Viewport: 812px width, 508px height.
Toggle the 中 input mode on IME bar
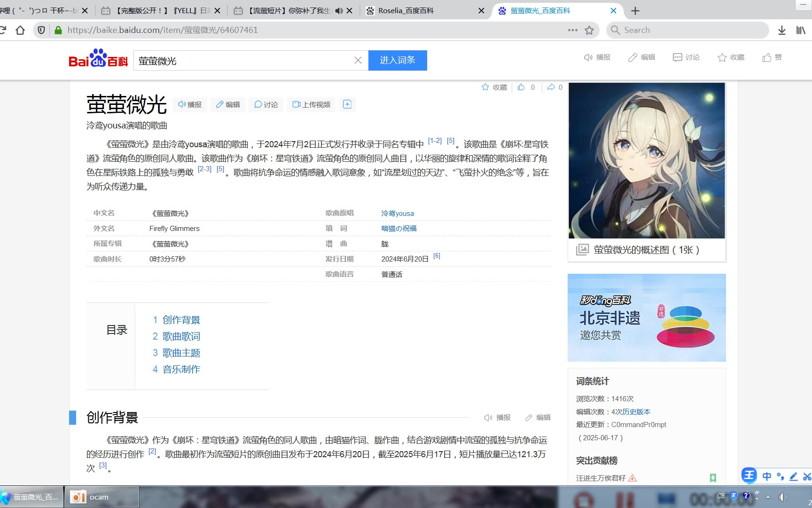point(767,476)
